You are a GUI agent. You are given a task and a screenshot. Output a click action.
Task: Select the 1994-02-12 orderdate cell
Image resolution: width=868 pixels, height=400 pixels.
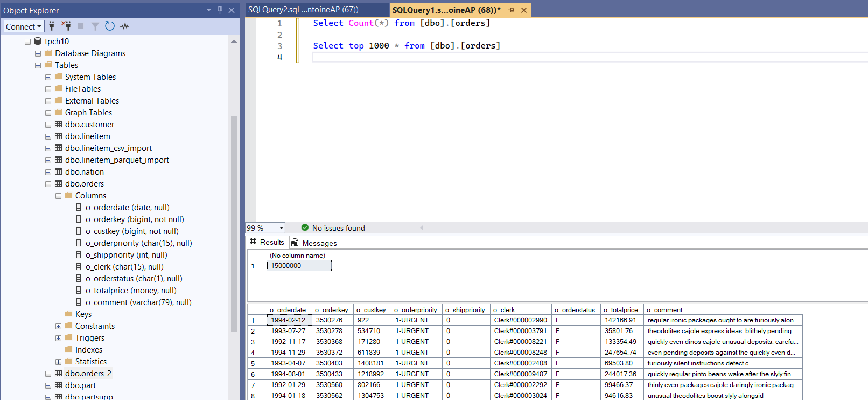(x=289, y=320)
